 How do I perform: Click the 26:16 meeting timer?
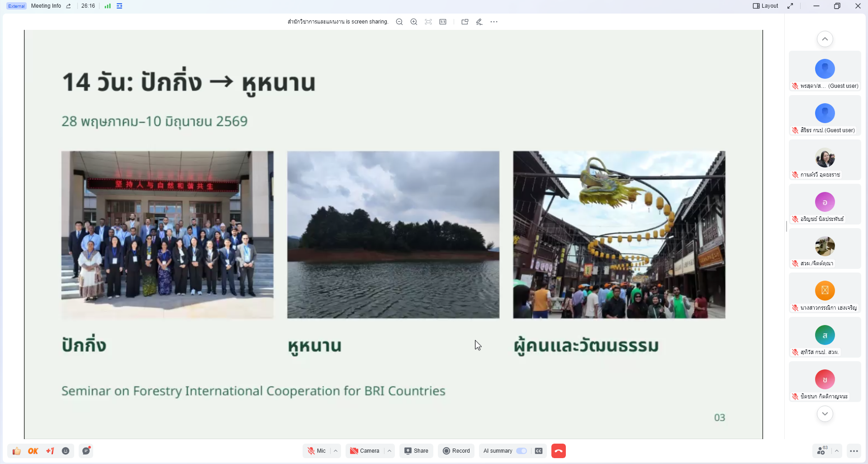click(88, 6)
